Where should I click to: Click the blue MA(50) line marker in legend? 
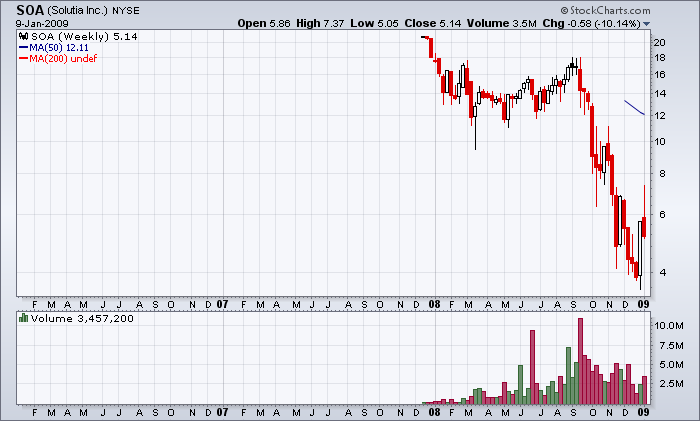tap(24, 48)
